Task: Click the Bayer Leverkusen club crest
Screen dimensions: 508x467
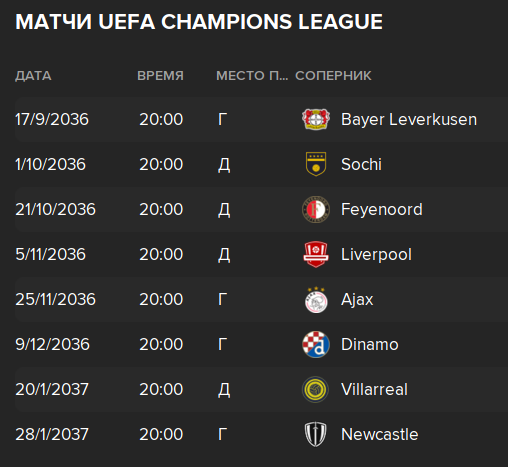Action: pyautogui.click(x=316, y=119)
